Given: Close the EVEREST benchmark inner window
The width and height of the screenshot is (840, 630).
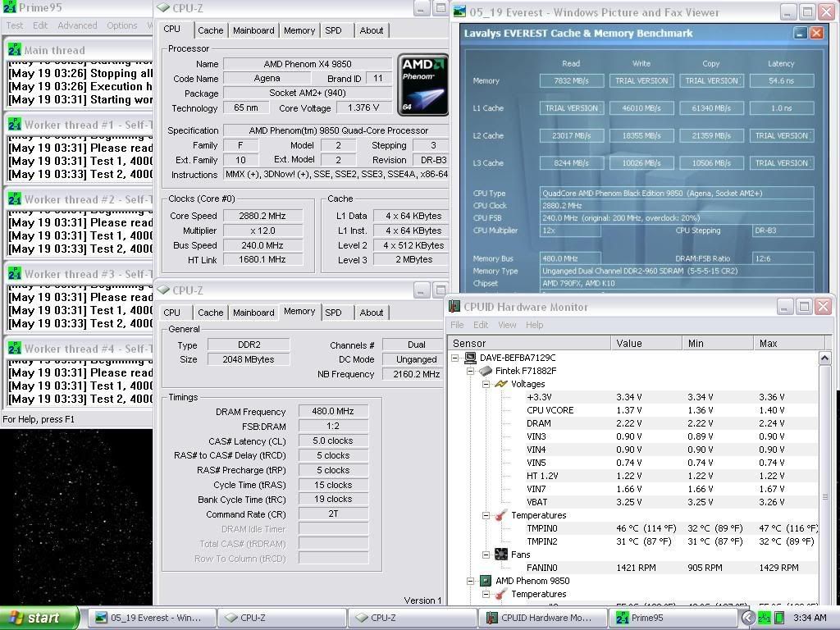Looking at the screenshot, I should [816, 33].
